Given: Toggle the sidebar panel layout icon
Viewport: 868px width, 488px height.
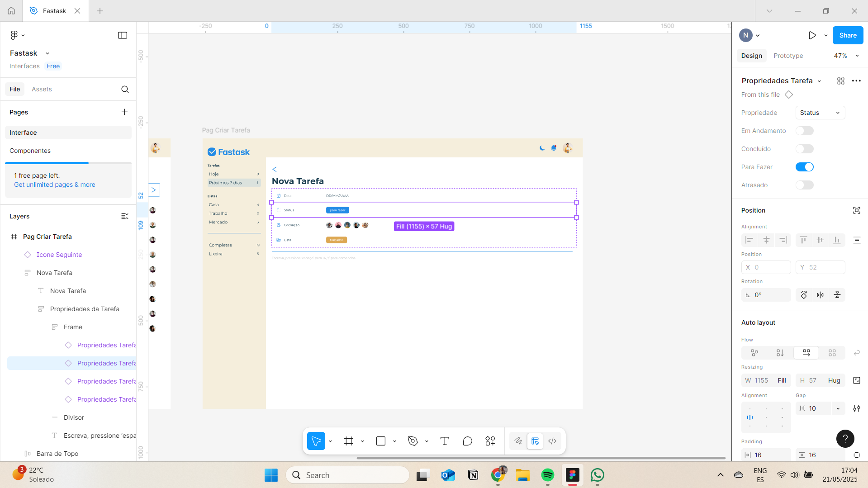Looking at the screenshot, I should (123, 35).
